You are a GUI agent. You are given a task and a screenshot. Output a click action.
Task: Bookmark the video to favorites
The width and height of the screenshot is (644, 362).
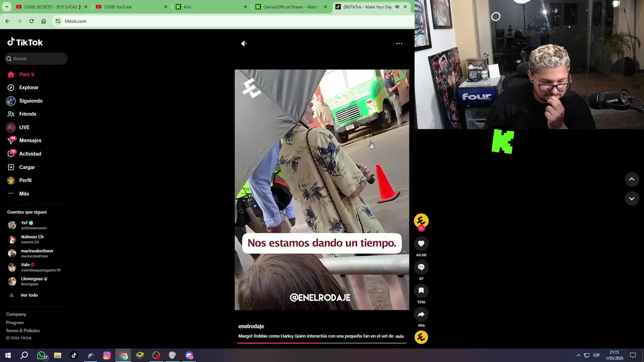click(421, 291)
